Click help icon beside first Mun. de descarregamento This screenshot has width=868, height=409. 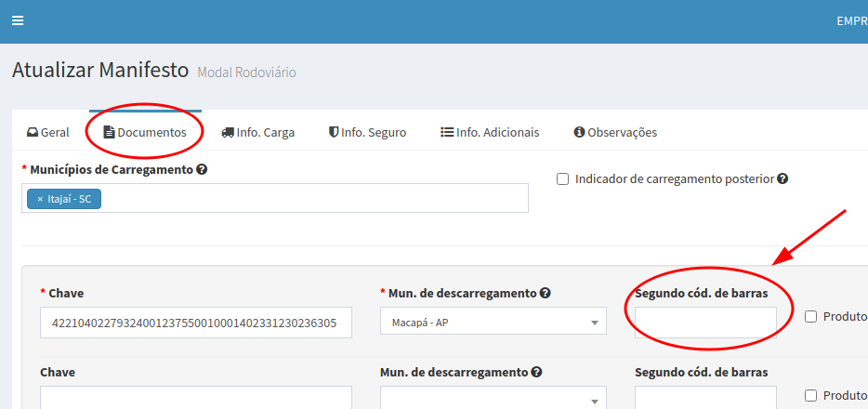pos(546,293)
